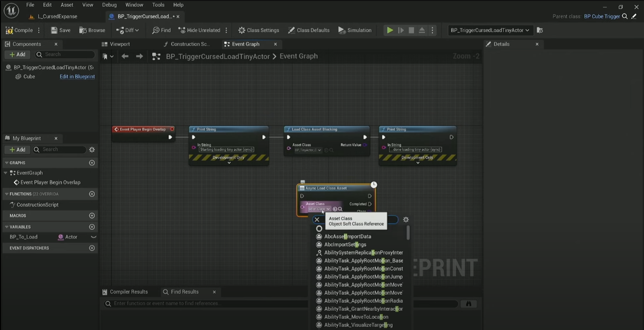Add new graph with plus icon

point(92,163)
